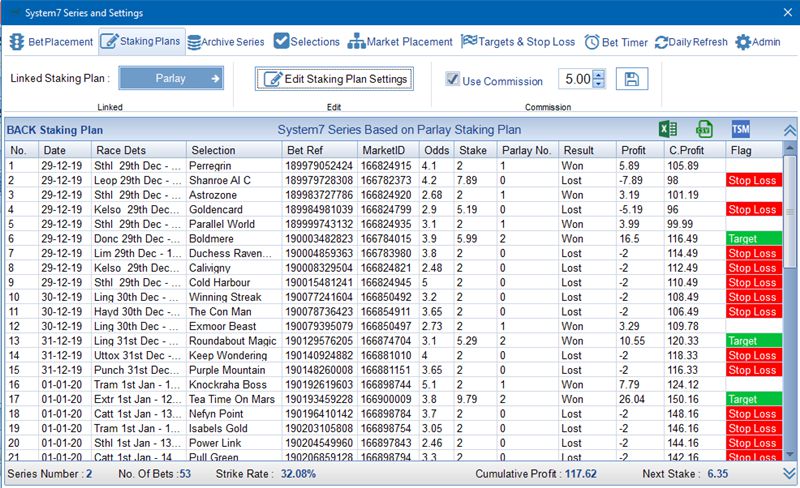The height and width of the screenshot is (488, 800).
Task: Sort by the Parlay No. column header
Action: click(528, 150)
